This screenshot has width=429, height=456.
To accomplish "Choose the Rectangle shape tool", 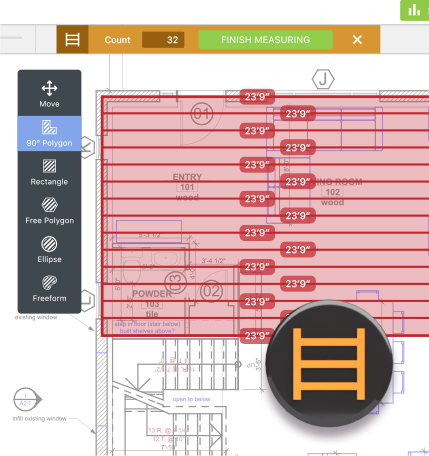I will coord(49,172).
